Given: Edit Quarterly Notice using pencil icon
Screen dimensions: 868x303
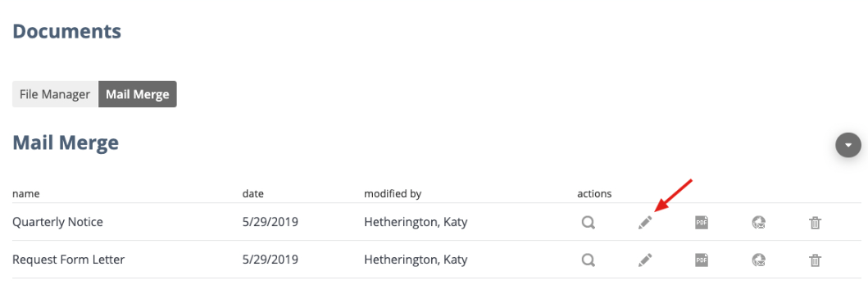Looking at the screenshot, I should [x=645, y=222].
